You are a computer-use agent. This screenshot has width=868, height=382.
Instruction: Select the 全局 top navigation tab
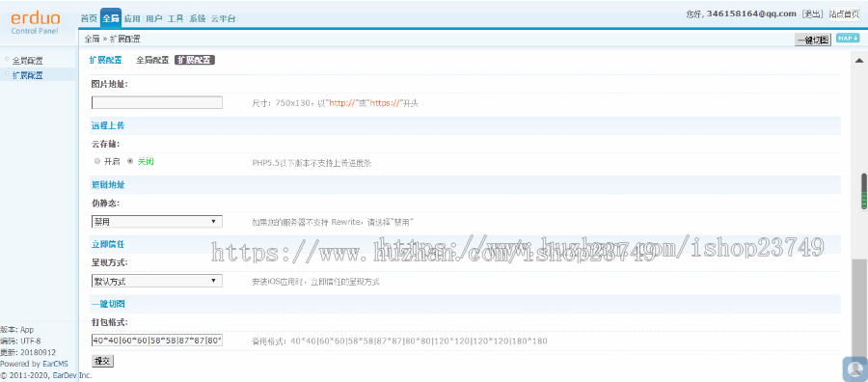[x=111, y=18]
